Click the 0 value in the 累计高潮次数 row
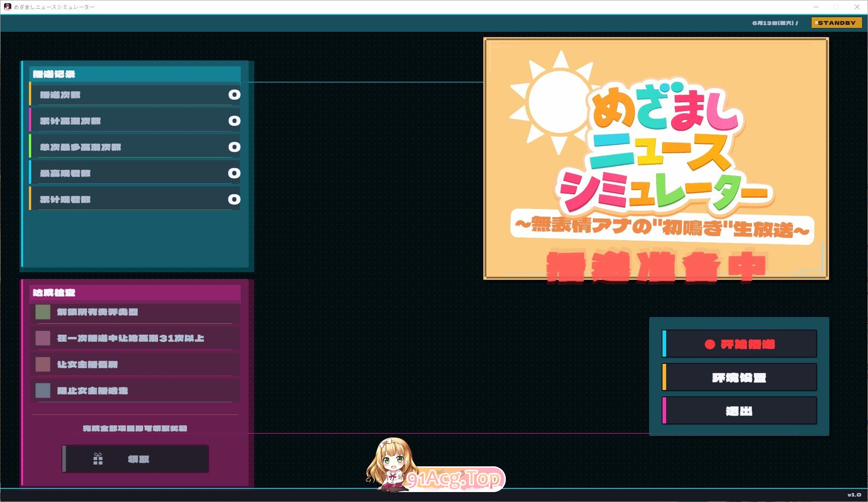This screenshot has height=502, width=868. coord(234,121)
